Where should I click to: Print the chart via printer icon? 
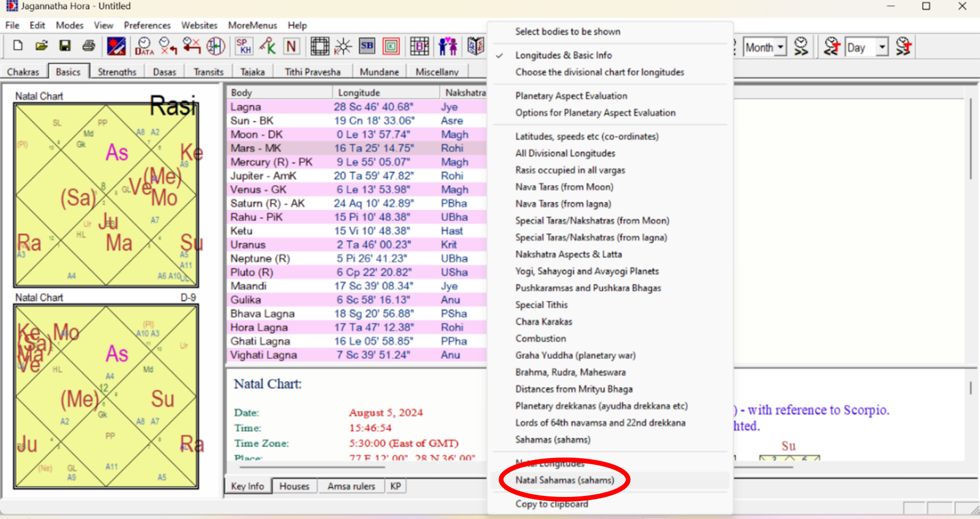click(x=88, y=46)
